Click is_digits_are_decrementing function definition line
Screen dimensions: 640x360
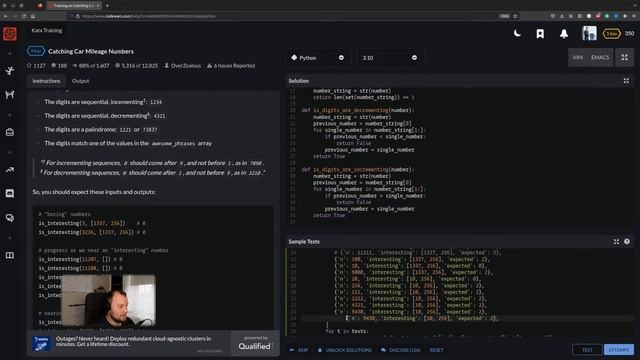coord(358,110)
